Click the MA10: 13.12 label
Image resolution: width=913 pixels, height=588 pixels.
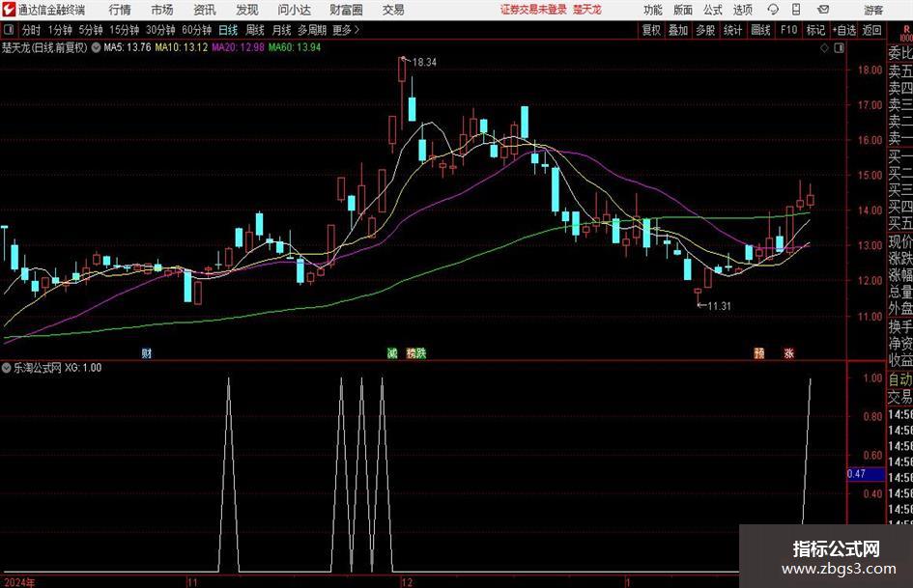click(181, 47)
